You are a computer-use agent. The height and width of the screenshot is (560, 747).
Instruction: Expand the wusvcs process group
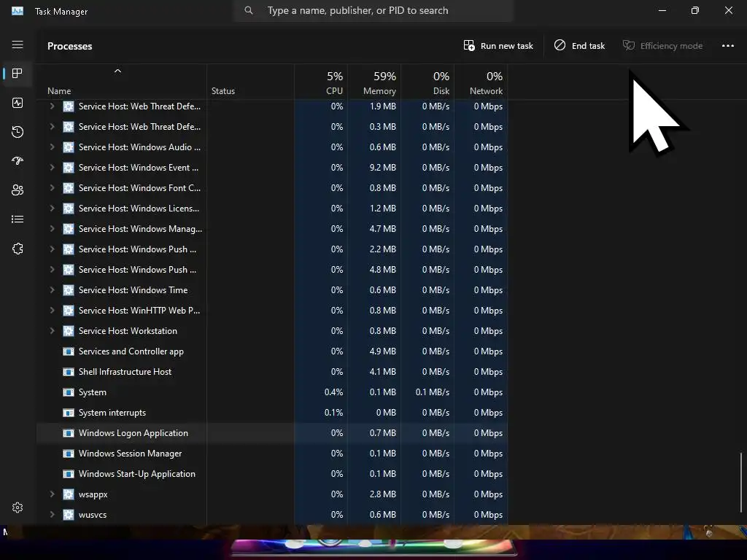coord(52,515)
